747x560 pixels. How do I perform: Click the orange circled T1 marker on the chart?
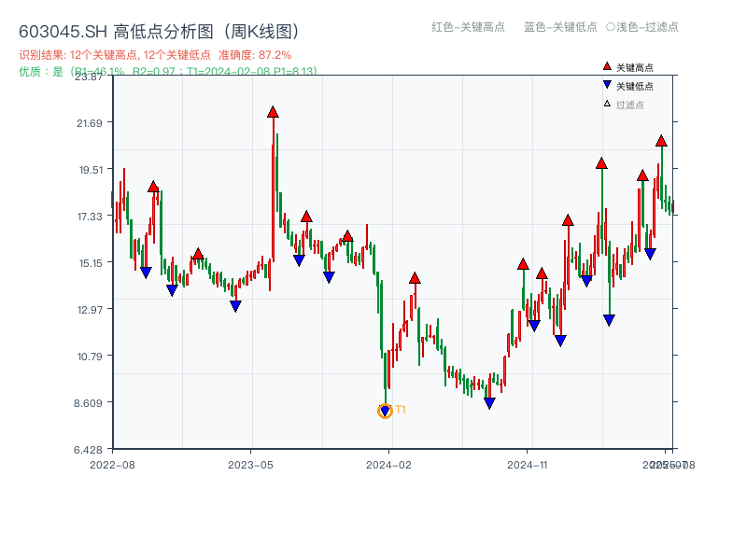tap(385, 411)
